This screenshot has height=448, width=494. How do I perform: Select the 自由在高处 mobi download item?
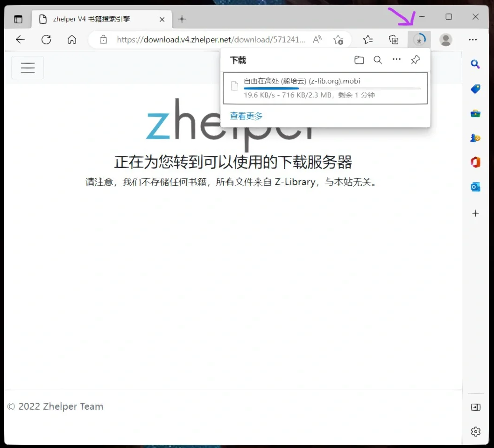[325, 88]
